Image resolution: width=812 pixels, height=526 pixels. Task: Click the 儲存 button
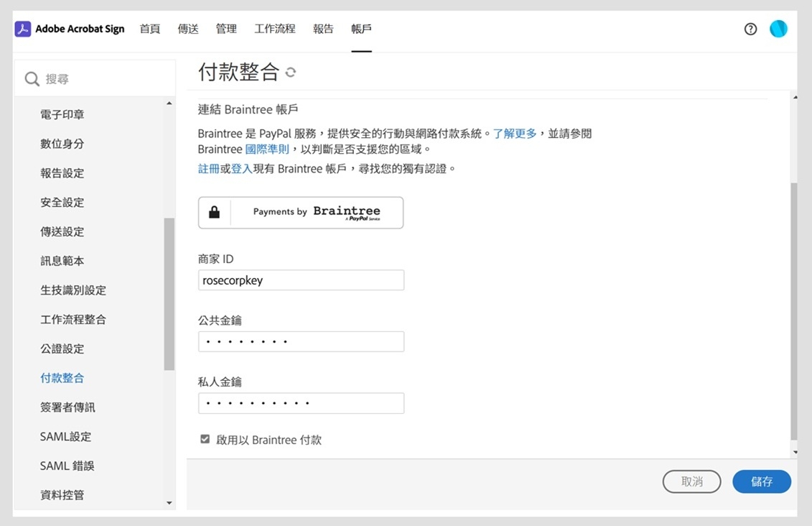click(x=761, y=482)
